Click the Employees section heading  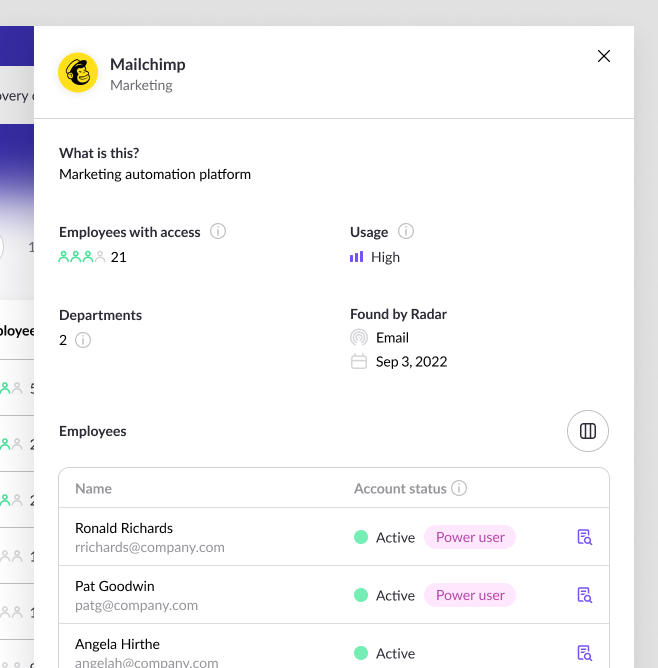point(93,431)
